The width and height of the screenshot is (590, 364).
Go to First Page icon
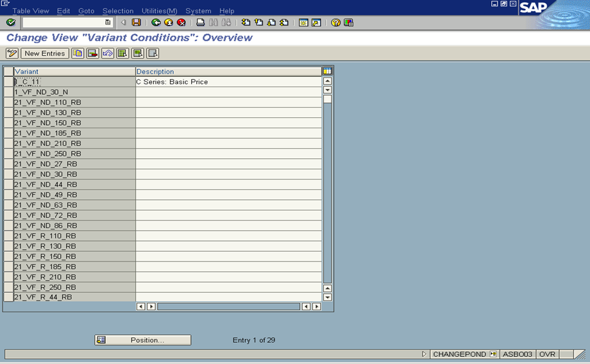[246, 22]
